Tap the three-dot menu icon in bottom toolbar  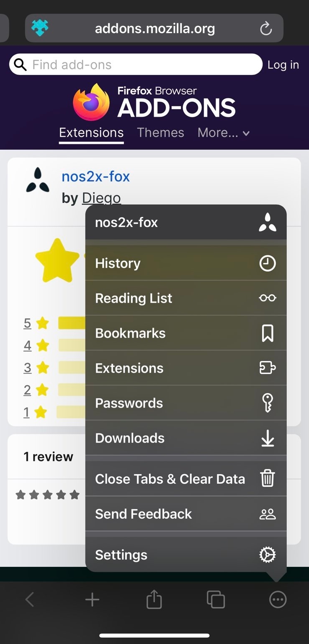pos(278,600)
